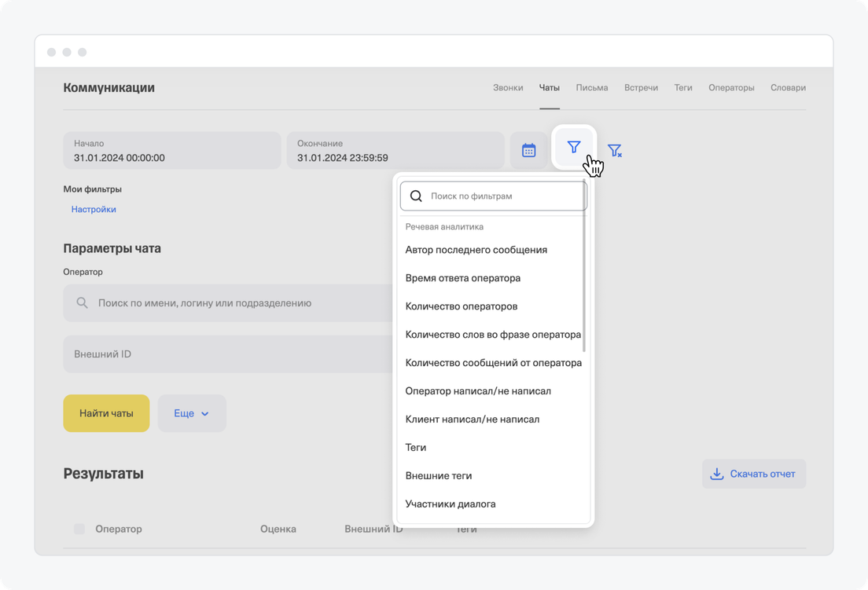Screen dimensions: 868x590
Task: Click the Начало date field
Action: 171,151
